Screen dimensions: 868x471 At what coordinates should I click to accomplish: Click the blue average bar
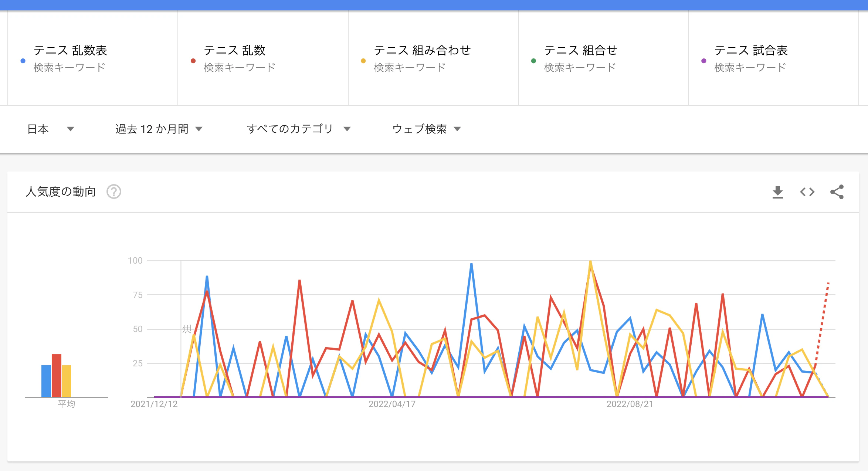pyautogui.click(x=46, y=381)
